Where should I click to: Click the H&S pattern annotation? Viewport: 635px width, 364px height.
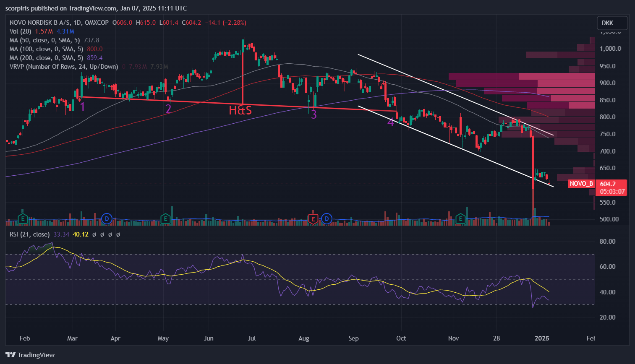tap(240, 110)
